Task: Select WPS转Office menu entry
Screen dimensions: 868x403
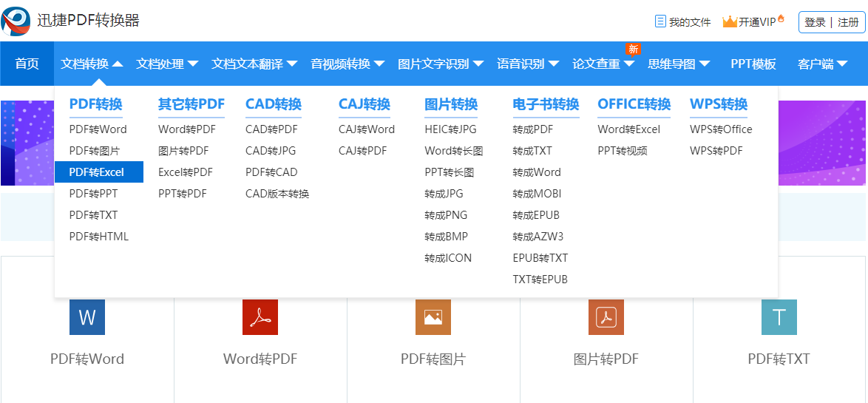Action: pyautogui.click(x=722, y=129)
